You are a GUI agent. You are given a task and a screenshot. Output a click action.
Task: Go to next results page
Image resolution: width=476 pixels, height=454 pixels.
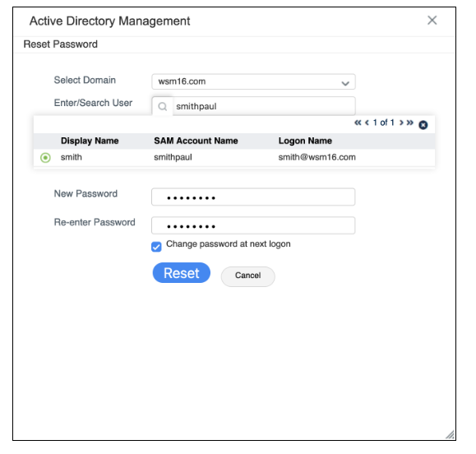pos(401,123)
